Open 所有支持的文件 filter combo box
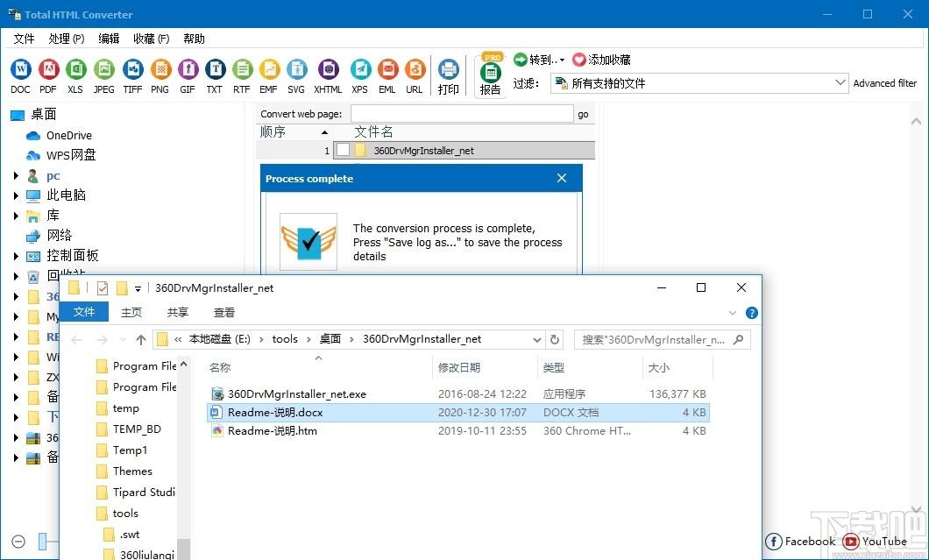This screenshot has width=929, height=560. coord(699,83)
